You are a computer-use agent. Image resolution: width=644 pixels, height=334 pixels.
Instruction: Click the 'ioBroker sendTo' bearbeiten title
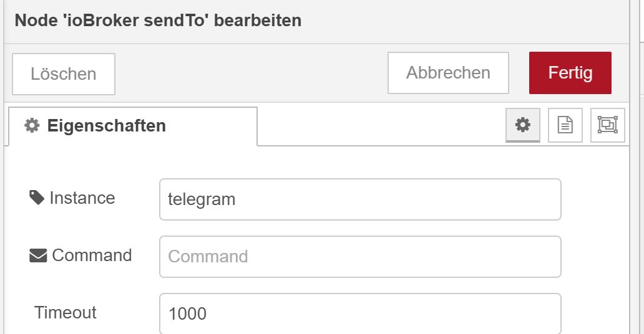click(158, 21)
